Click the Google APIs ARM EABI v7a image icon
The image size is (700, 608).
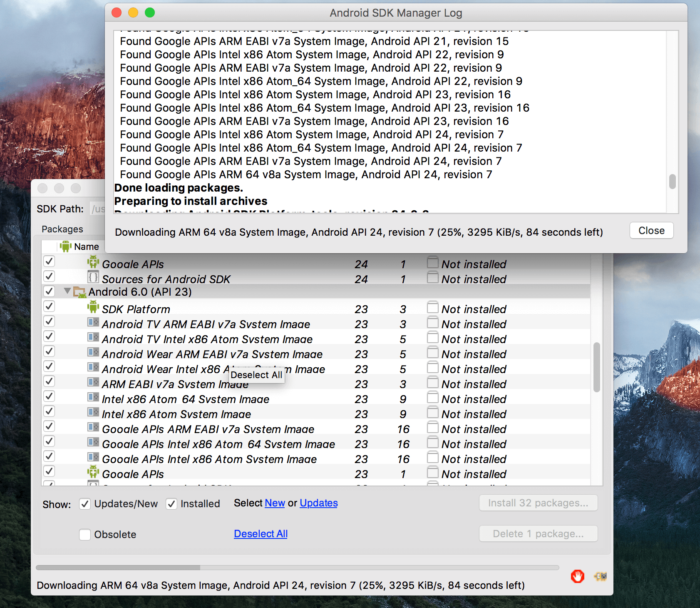click(x=93, y=427)
